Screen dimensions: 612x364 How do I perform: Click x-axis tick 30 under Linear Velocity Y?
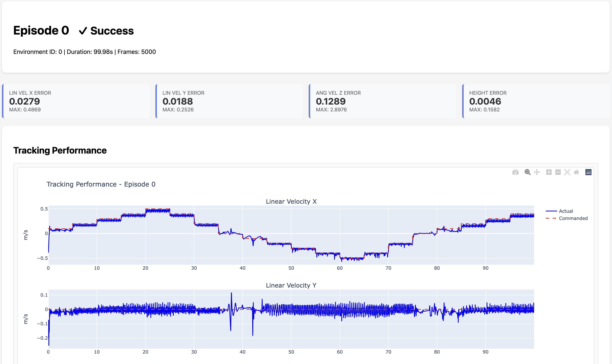[194, 352]
